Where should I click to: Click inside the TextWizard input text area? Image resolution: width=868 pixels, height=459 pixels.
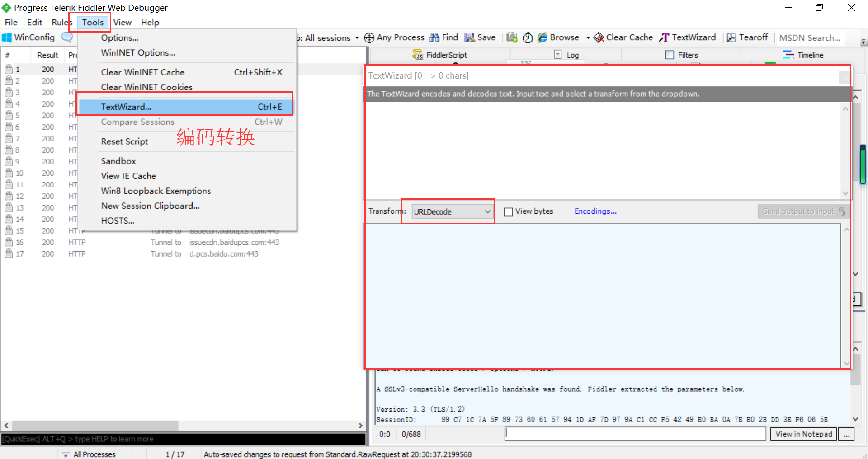tap(603, 150)
